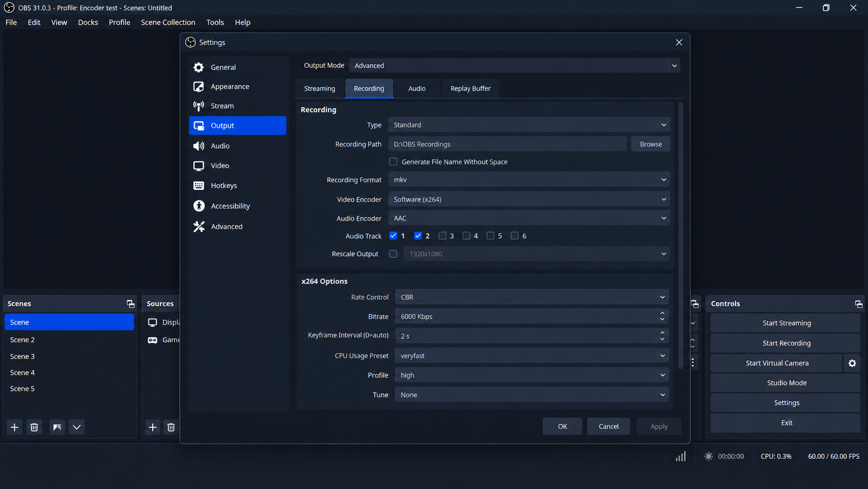Switch to Streaming tab
This screenshot has height=489, width=868.
pyautogui.click(x=319, y=88)
